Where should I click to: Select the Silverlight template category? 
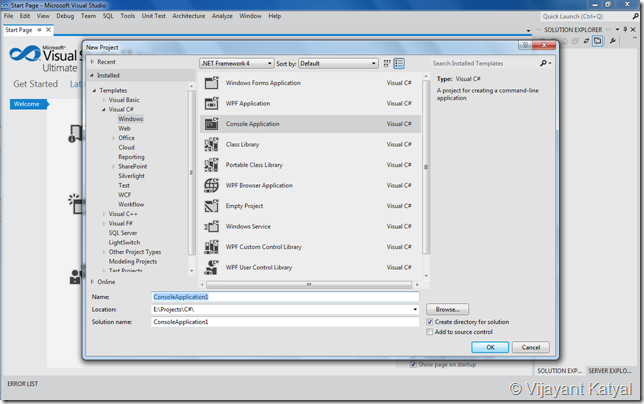pos(131,176)
